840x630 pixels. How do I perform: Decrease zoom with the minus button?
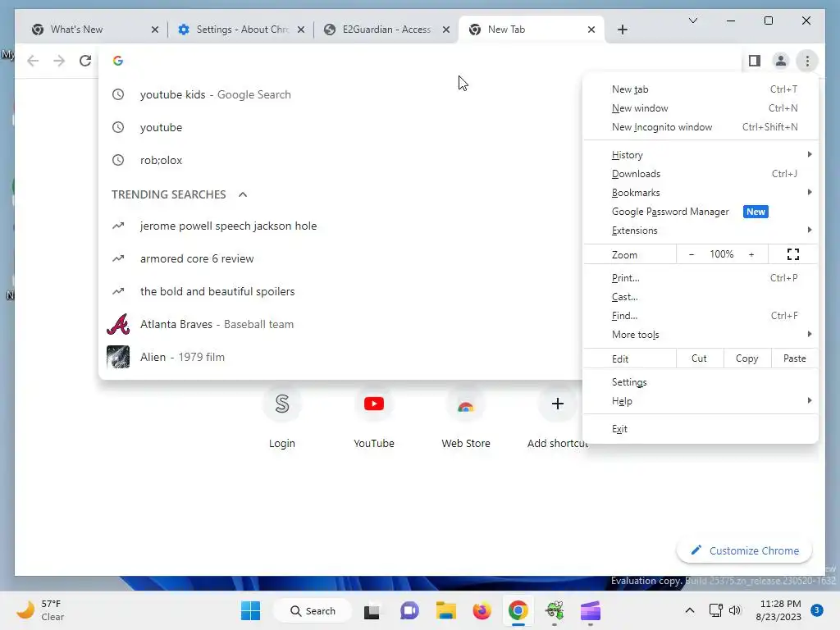[x=691, y=254]
